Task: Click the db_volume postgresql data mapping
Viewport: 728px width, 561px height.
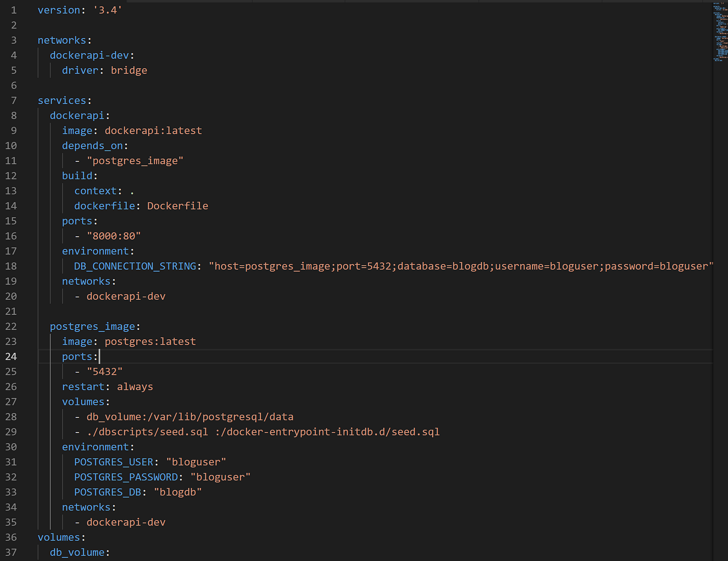Action: (x=190, y=416)
